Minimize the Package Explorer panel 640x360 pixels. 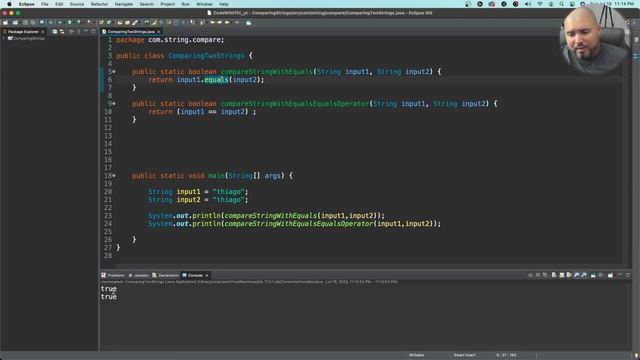[x=86, y=31]
